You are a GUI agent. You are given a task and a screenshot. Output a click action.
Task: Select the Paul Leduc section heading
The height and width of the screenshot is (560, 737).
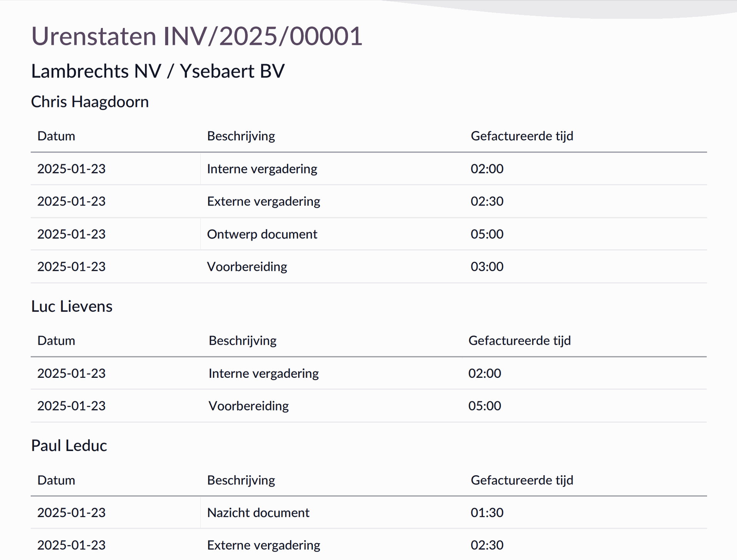(69, 446)
